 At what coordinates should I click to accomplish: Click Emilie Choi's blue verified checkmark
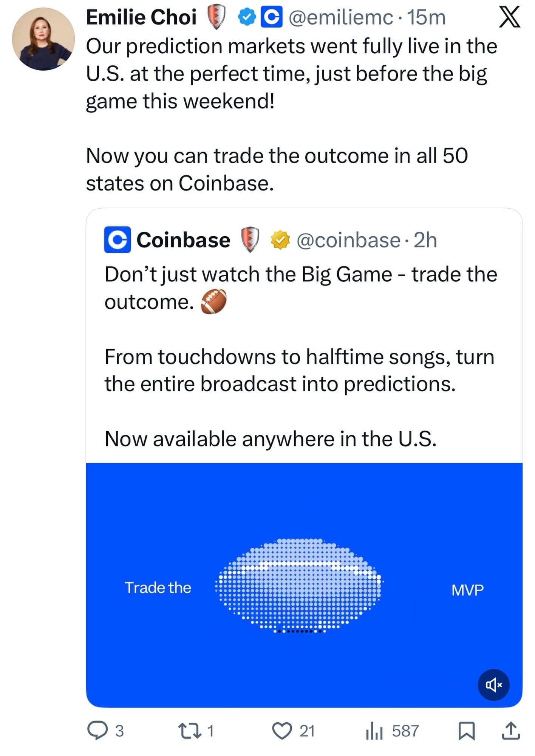[247, 18]
